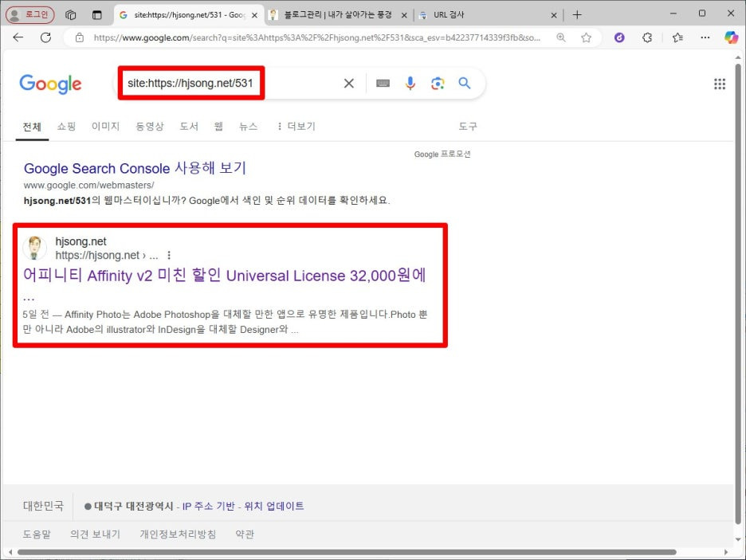Open the Google Search Console 사용해 보기 link
Image resolution: width=746 pixels, height=560 pixels.
pos(135,168)
